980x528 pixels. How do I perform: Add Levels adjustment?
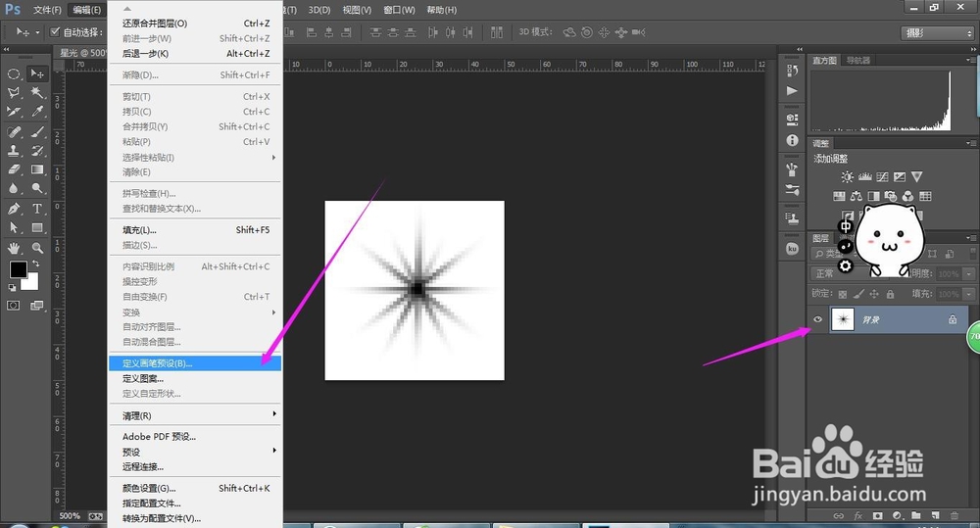865,177
